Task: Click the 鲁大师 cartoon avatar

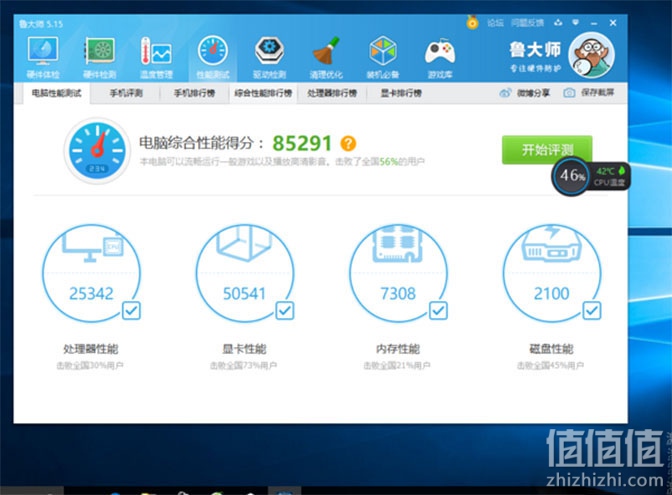Action: [x=591, y=55]
